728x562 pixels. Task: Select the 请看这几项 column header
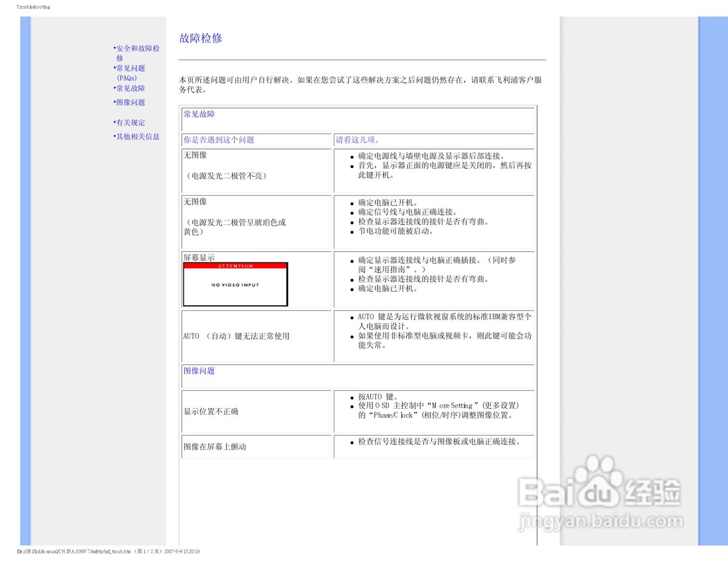click(x=355, y=140)
